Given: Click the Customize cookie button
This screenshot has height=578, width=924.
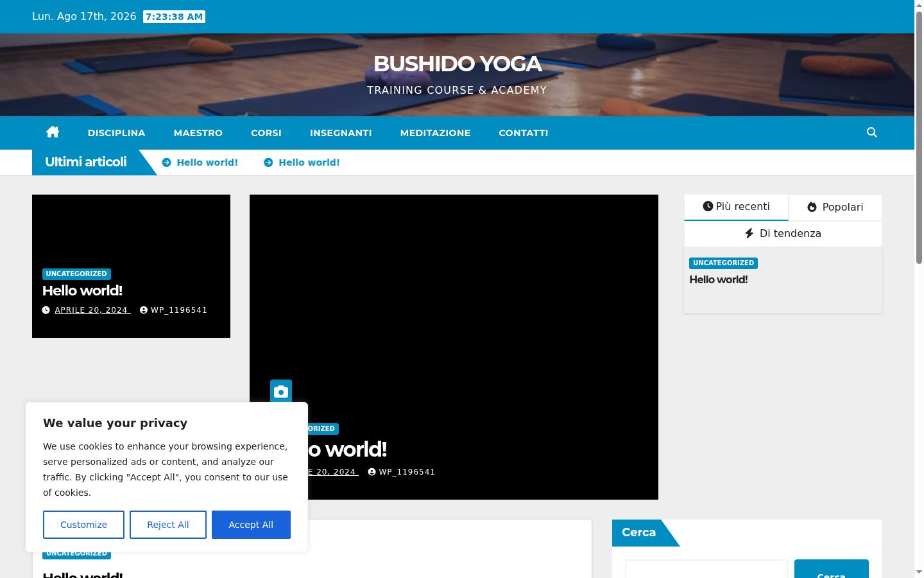Looking at the screenshot, I should [83, 525].
